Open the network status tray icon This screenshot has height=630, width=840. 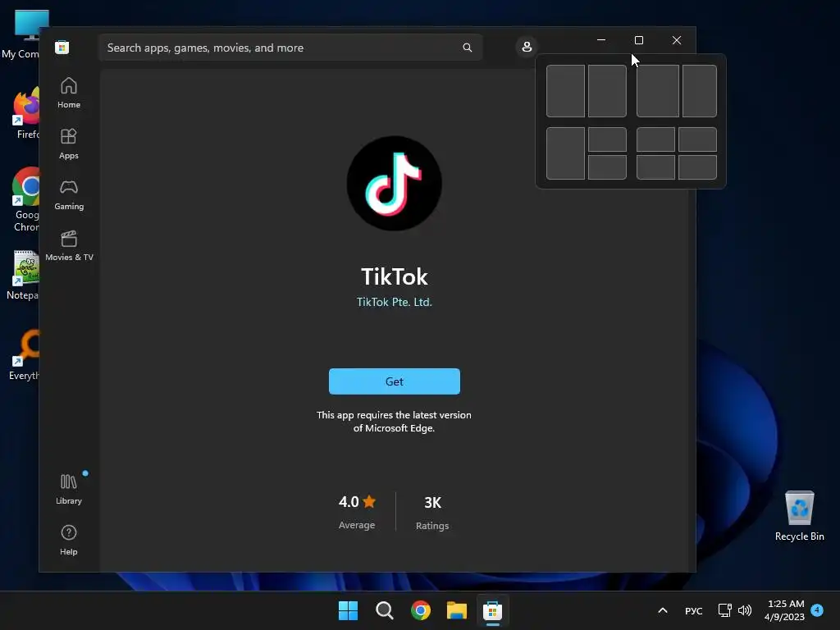coord(725,610)
